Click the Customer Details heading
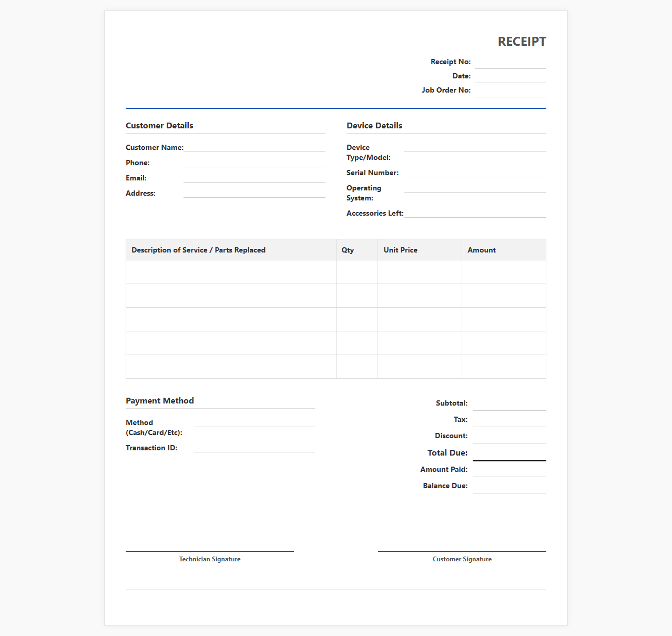 pyautogui.click(x=159, y=126)
